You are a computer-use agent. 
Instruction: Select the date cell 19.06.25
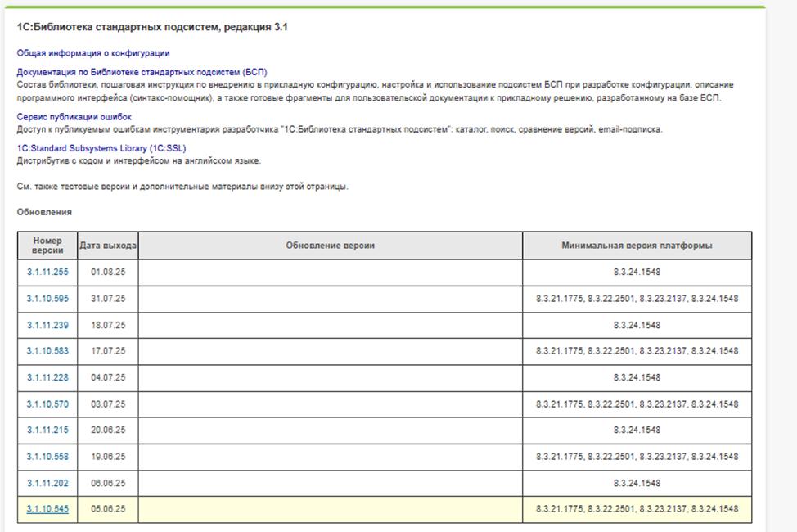[x=108, y=456]
